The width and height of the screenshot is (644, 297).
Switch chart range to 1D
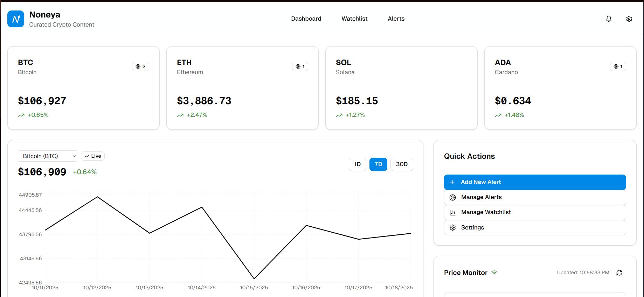pyautogui.click(x=357, y=164)
